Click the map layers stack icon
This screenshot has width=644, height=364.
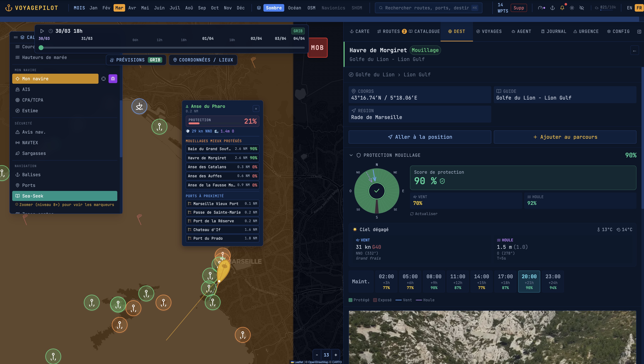pyautogui.click(x=259, y=8)
